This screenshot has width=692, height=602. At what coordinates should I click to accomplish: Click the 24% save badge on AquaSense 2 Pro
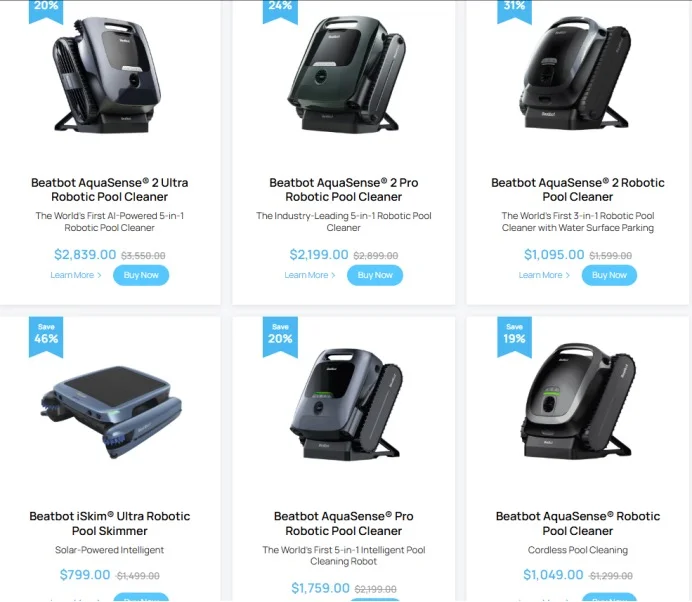coord(280,11)
